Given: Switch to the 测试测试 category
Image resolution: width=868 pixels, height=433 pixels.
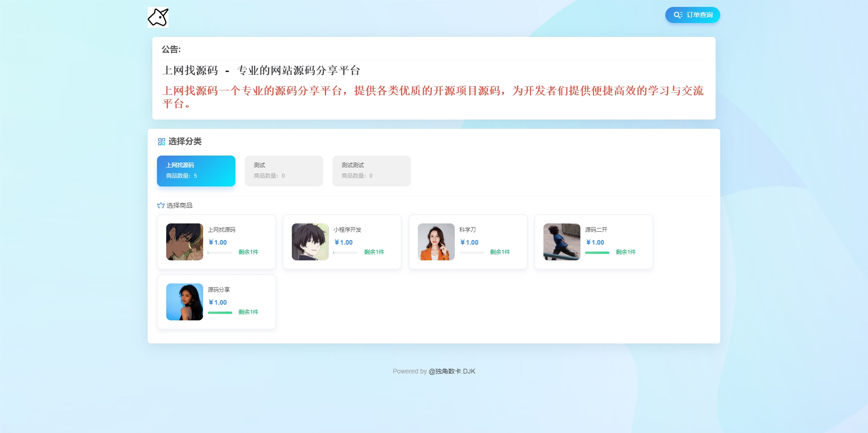Looking at the screenshot, I should click(371, 171).
